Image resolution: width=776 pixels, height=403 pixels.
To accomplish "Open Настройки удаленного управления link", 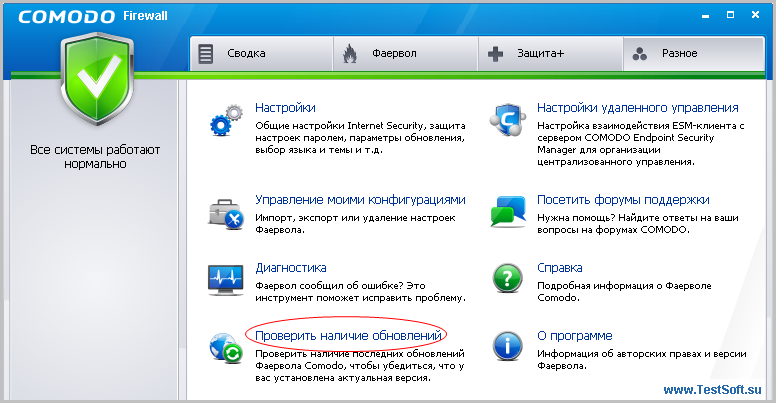I will 637,108.
